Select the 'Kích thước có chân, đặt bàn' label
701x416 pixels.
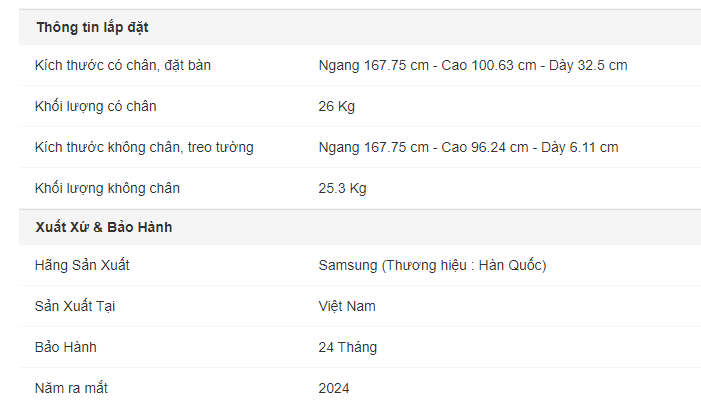(122, 65)
